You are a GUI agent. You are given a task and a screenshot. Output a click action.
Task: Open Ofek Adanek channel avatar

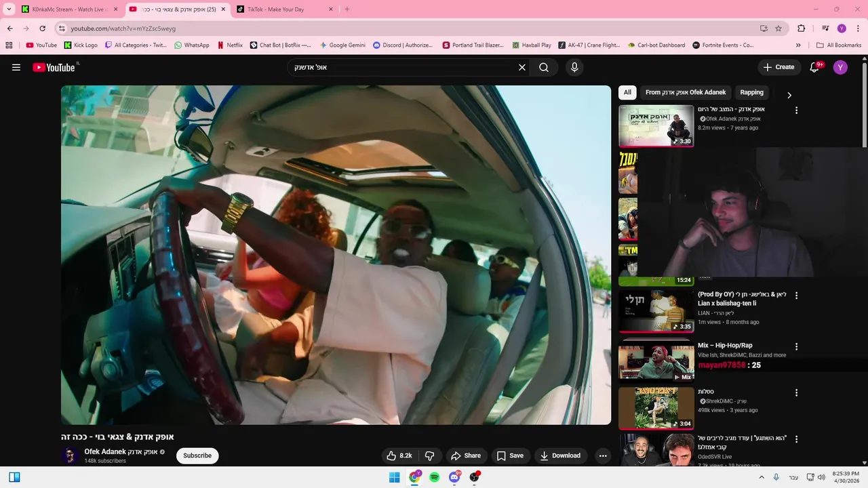pos(70,455)
